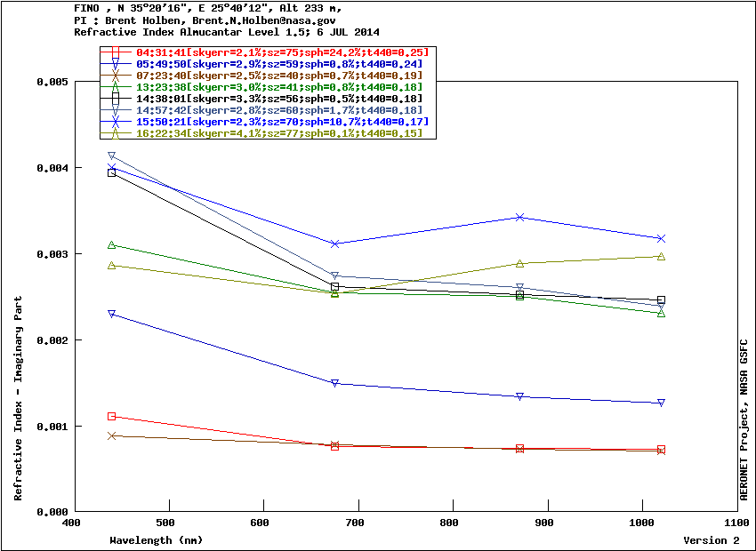Click the 0.003 tick label on the y-axis

coord(52,254)
